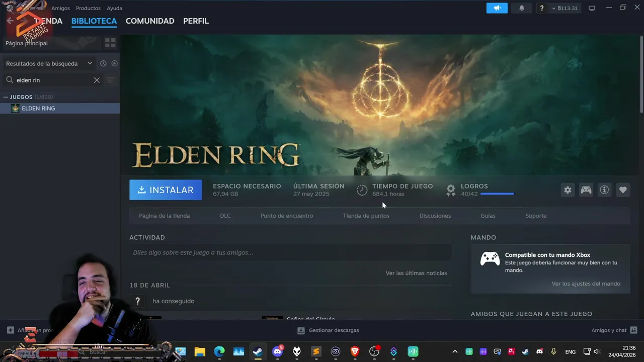Open Sublime Text on taskbar

point(316,351)
